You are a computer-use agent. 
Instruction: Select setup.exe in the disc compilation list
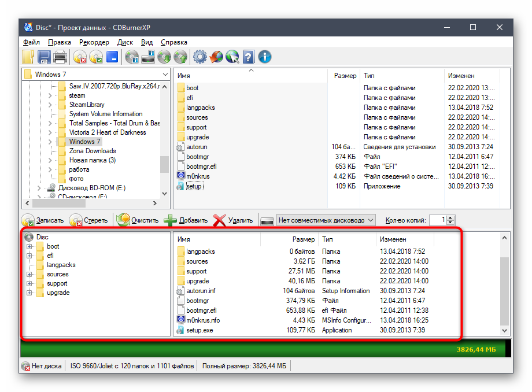coord(199,330)
